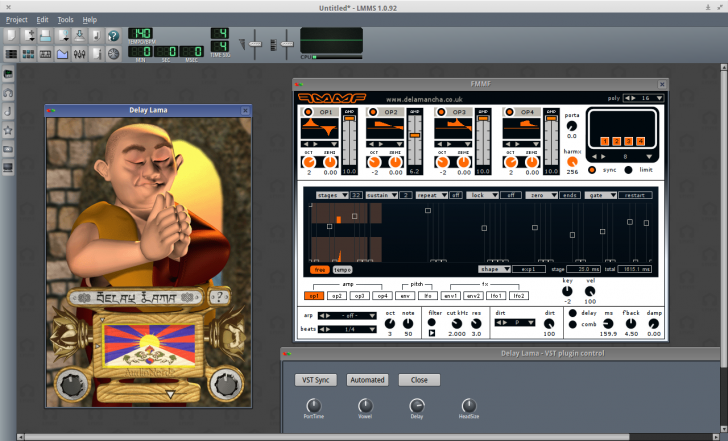Click the Automated button

click(367, 380)
